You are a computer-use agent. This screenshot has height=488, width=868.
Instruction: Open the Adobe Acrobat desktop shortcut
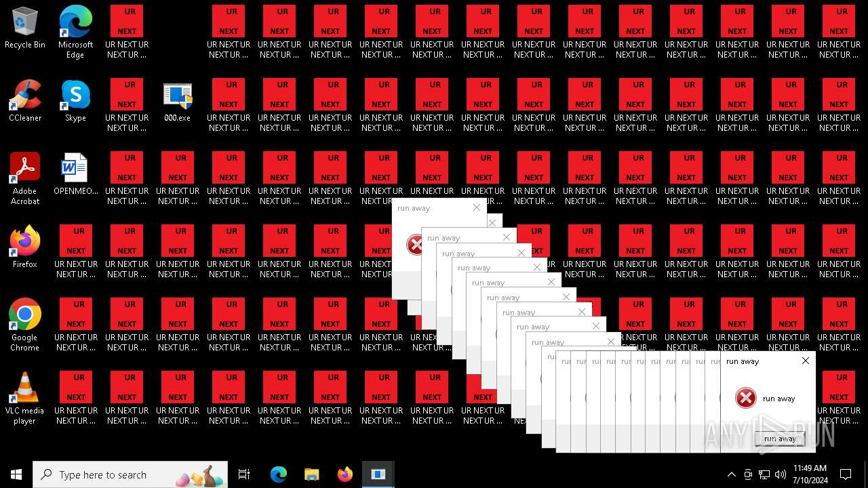pyautogui.click(x=25, y=178)
